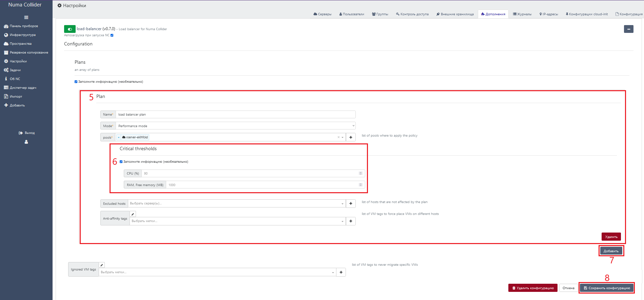Click Добавить button to add plan

611,251
